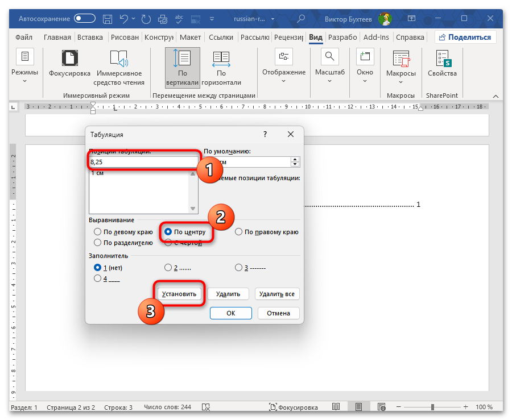Select left alignment (По левому краю) radio
This screenshot has height=420, width=512.
coord(97,231)
